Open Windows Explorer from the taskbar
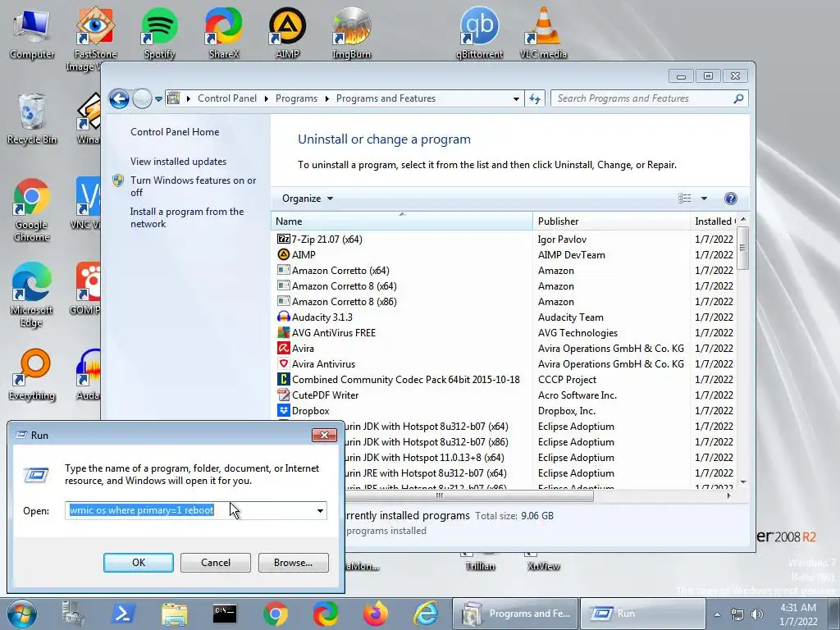 point(174,614)
